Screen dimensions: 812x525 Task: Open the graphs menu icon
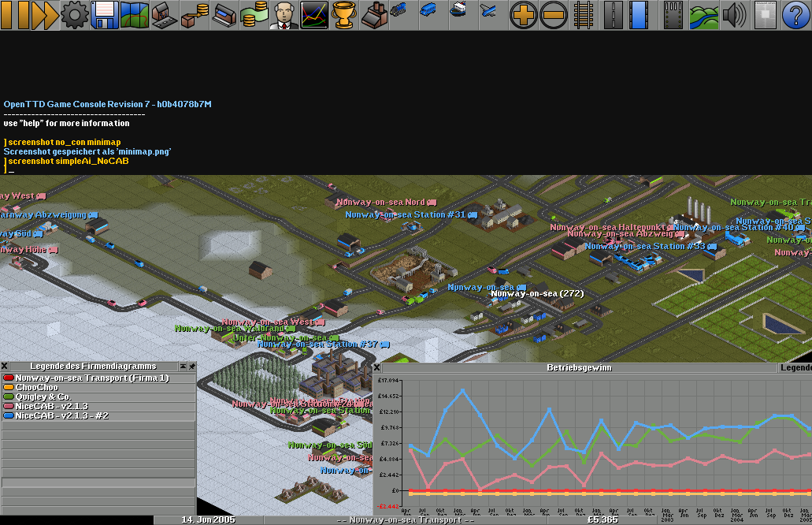coord(315,15)
